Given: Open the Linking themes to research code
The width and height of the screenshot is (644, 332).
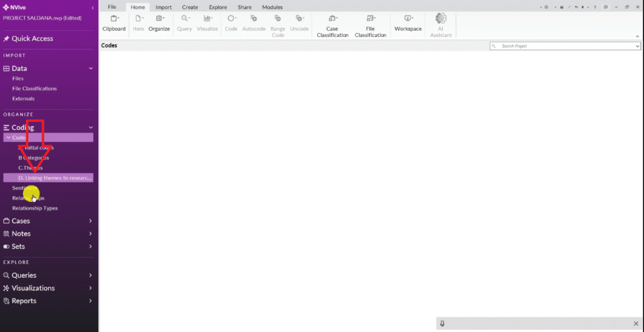Looking at the screenshot, I should [x=55, y=178].
